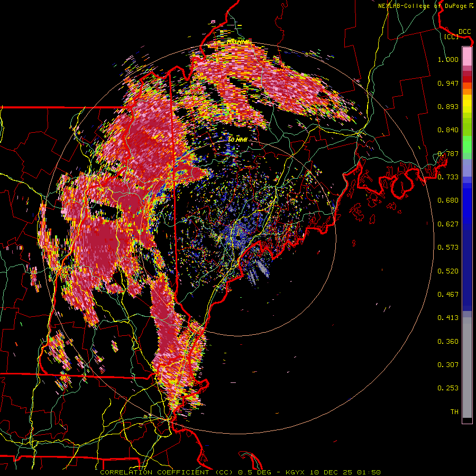The width and height of the screenshot is (476, 476).
Task: Select the 0.627 scale value
Action: (x=448, y=224)
